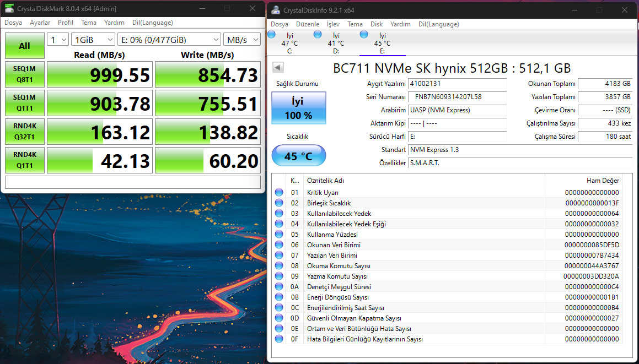
Task: Select drive C: status orb
Action: [271, 35]
